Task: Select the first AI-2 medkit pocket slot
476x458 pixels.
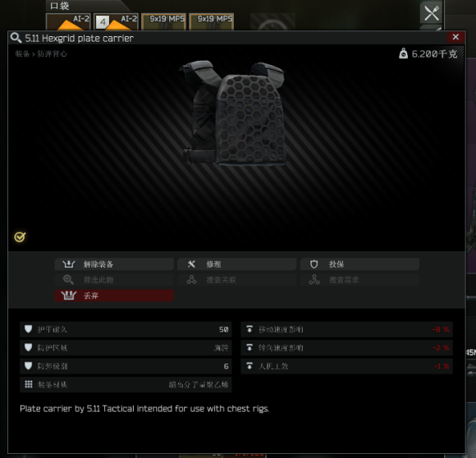Action: (x=68, y=21)
